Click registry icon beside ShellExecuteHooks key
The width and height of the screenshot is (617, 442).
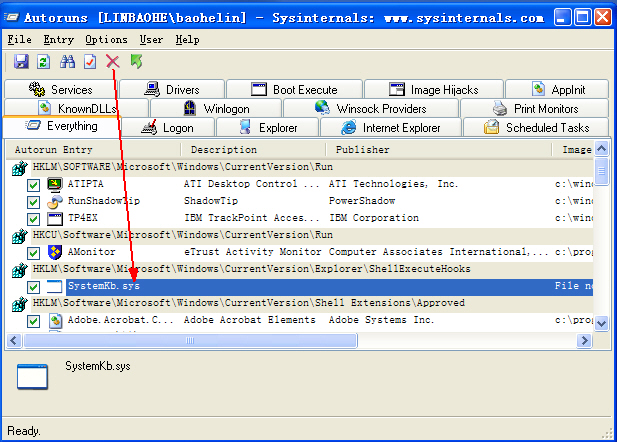tap(19, 270)
